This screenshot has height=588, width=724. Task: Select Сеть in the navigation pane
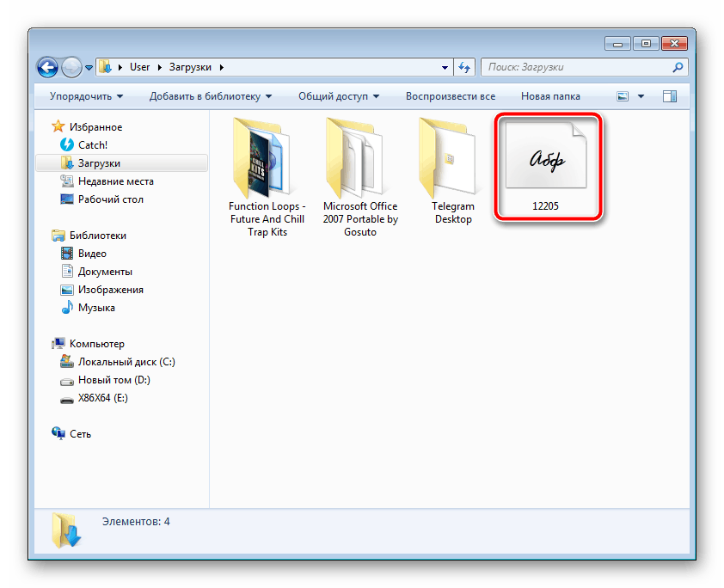79,434
